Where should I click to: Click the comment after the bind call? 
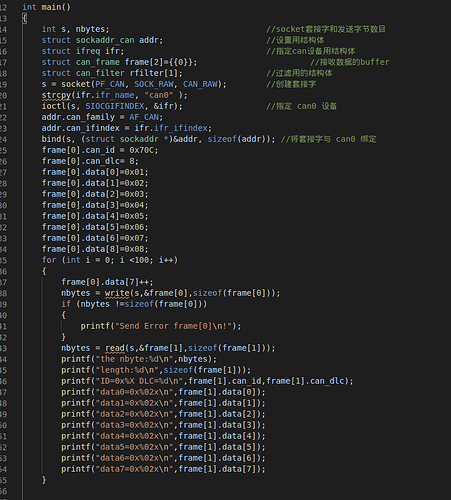pos(328,139)
